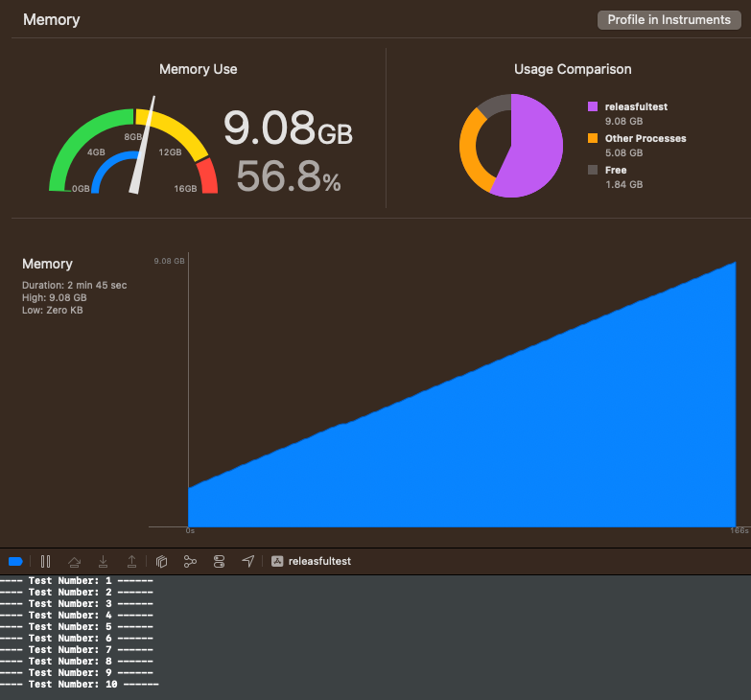Viewport: 751px width, 700px height.
Task: Click the releasfultest app icon in debug bar
Action: 277,561
